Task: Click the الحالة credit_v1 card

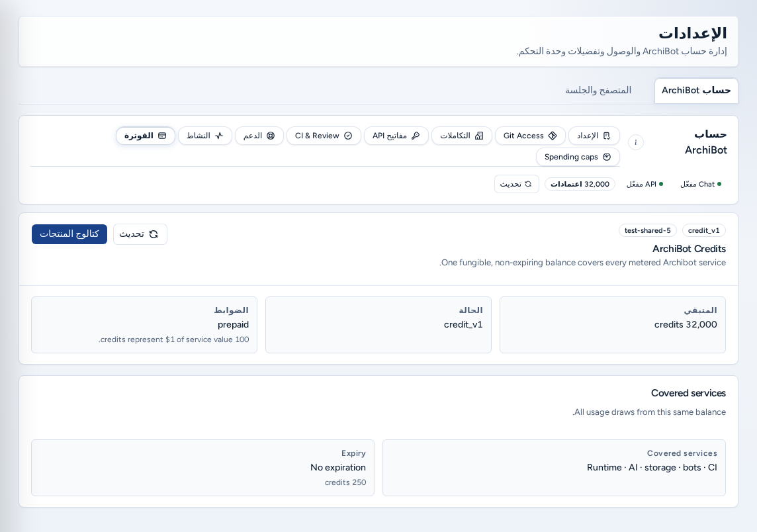Action: coord(378,325)
